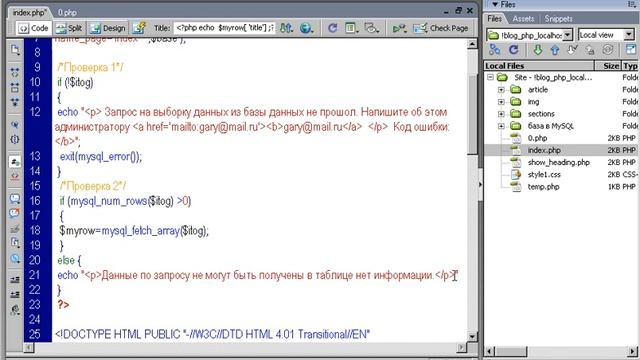Open the Assets tab

pos(523,19)
